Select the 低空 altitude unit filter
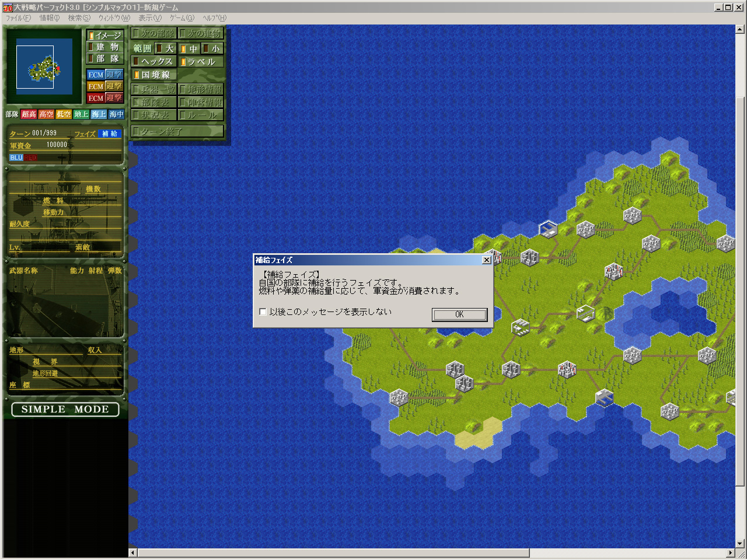 pos(64,114)
